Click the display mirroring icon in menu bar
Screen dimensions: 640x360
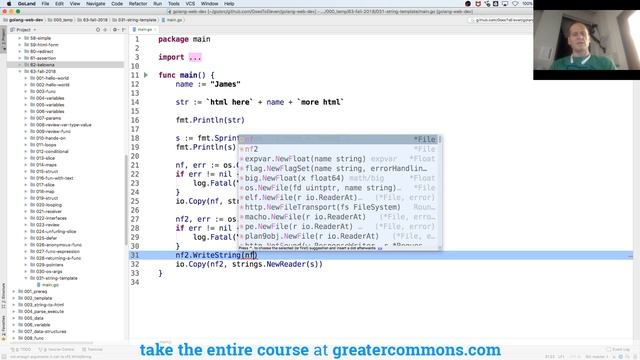505,4
